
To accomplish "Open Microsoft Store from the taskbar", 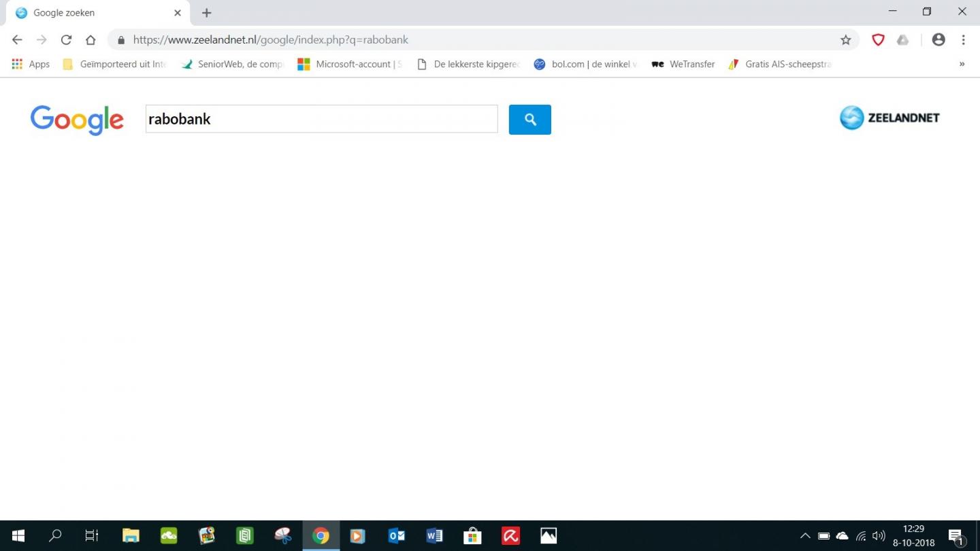I will tap(472, 536).
